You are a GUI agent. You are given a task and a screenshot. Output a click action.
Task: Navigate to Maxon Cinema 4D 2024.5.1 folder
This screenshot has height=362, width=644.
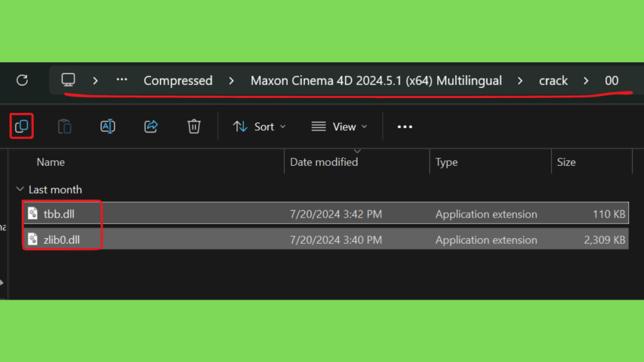[376, 80]
